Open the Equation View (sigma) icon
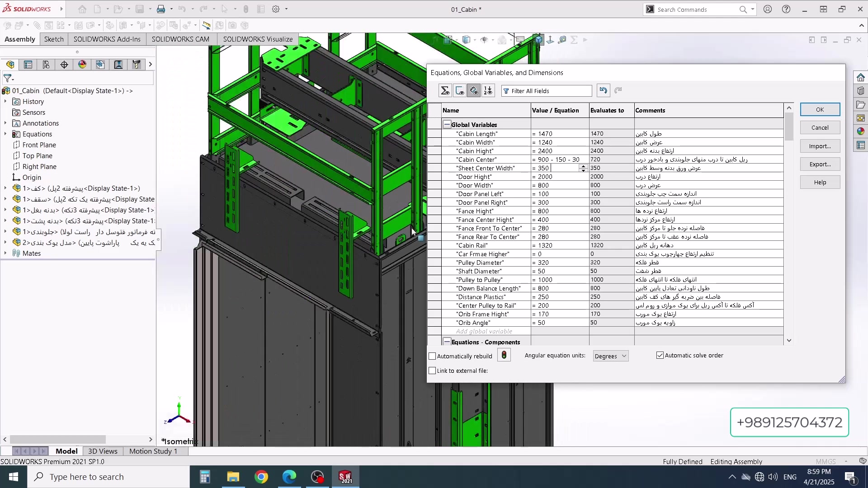The image size is (868, 488). click(x=445, y=91)
